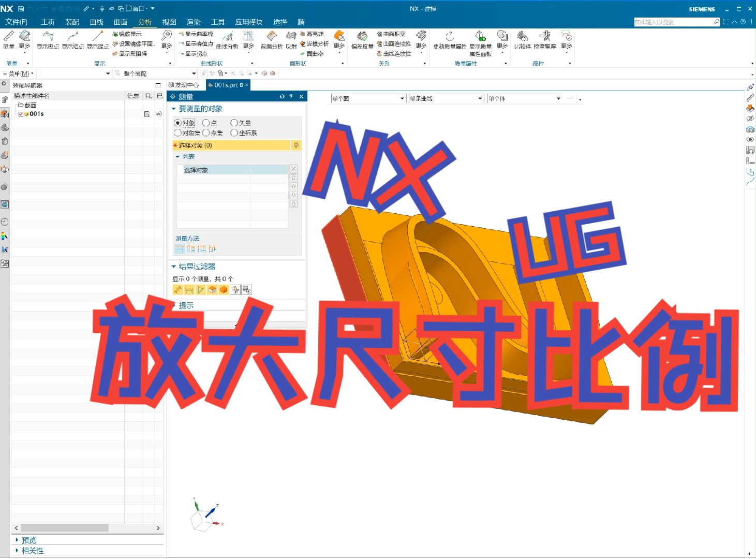Close the 测量 dialog

(x=301, y=96)
